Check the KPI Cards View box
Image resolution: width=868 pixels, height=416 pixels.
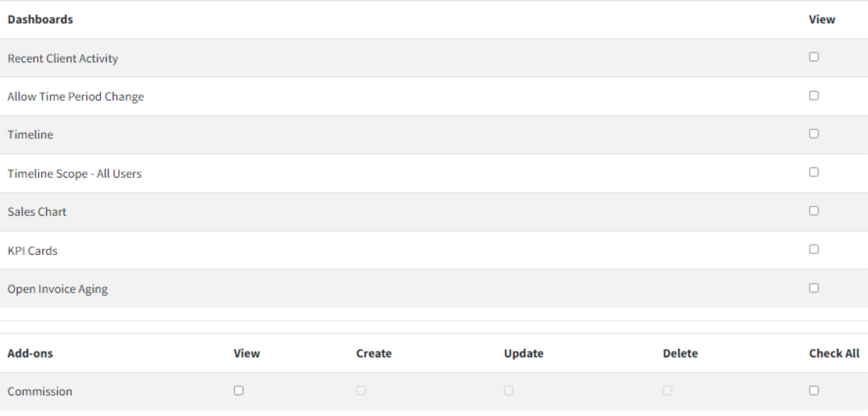tap(814, 249)
